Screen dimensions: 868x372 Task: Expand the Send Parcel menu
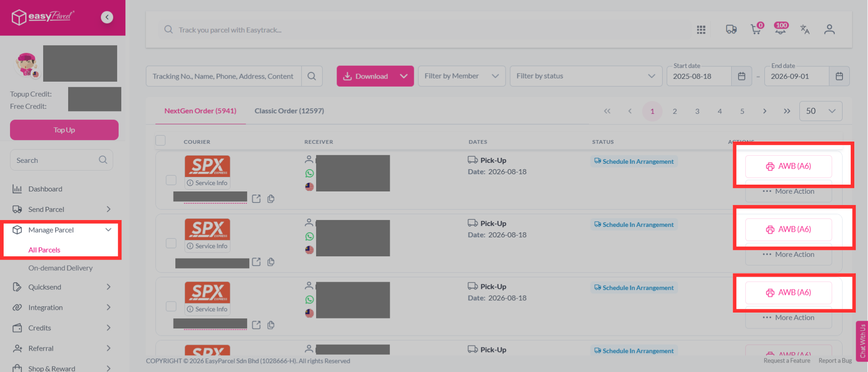point(62,209)
